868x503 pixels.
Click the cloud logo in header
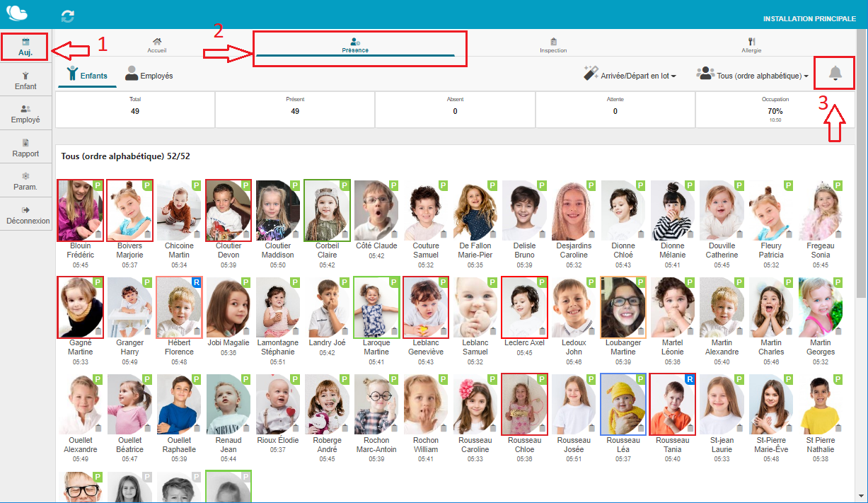point(17,14)
